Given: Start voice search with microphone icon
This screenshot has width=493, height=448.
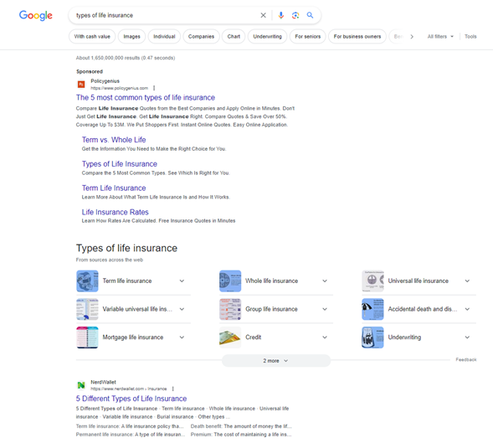Looking at the screenshot, I should pyautogui.click(x=280, y=15).
